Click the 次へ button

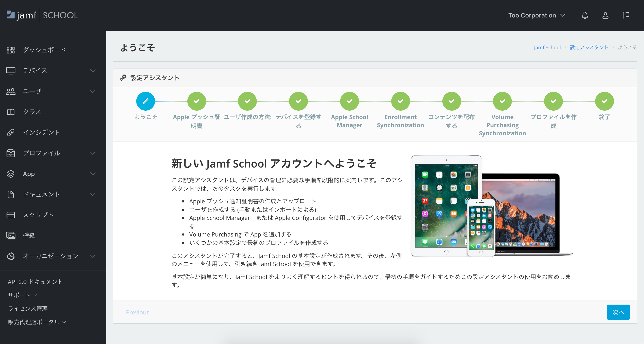pyautogui.click(x=618, y=312)
